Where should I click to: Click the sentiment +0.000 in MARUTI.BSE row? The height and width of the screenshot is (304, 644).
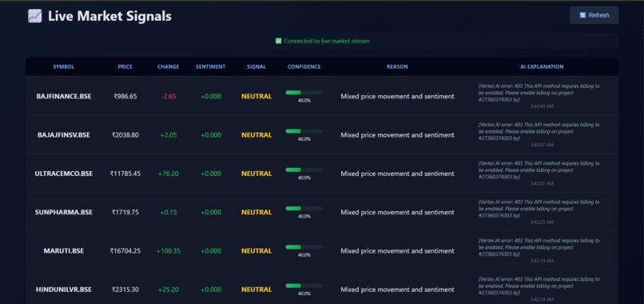coord(211,251)
